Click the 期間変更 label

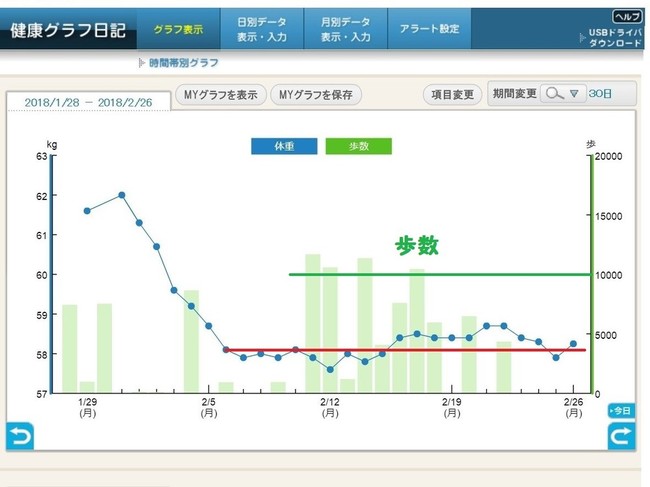coord(514,94)
